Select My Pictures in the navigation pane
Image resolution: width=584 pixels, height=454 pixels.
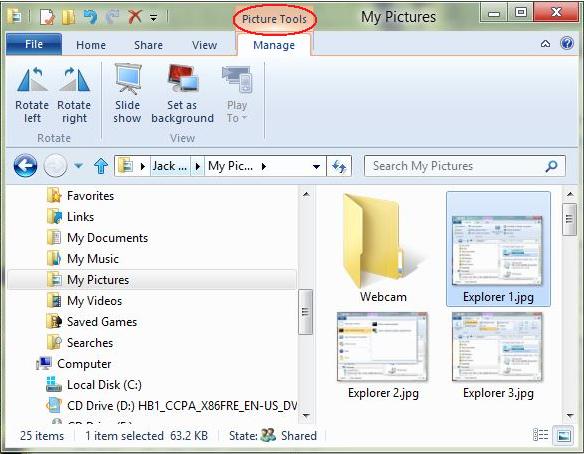(152, 279)
